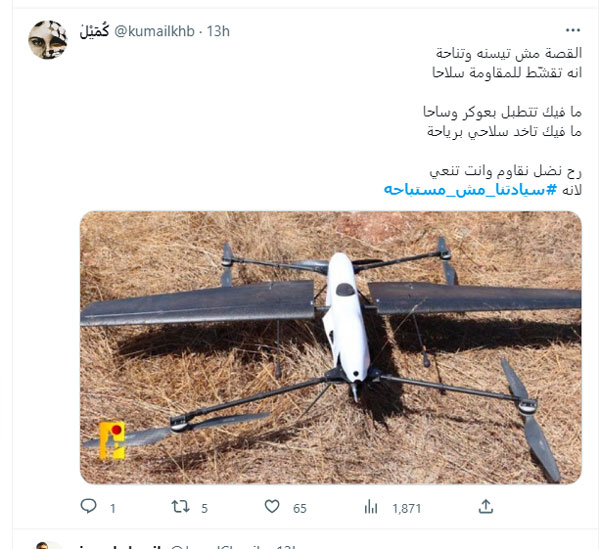Click the first line of Arabic tweet text
The width and height of the screenshot is (600, 549).
pyautogui.click(x=509, y=53)
